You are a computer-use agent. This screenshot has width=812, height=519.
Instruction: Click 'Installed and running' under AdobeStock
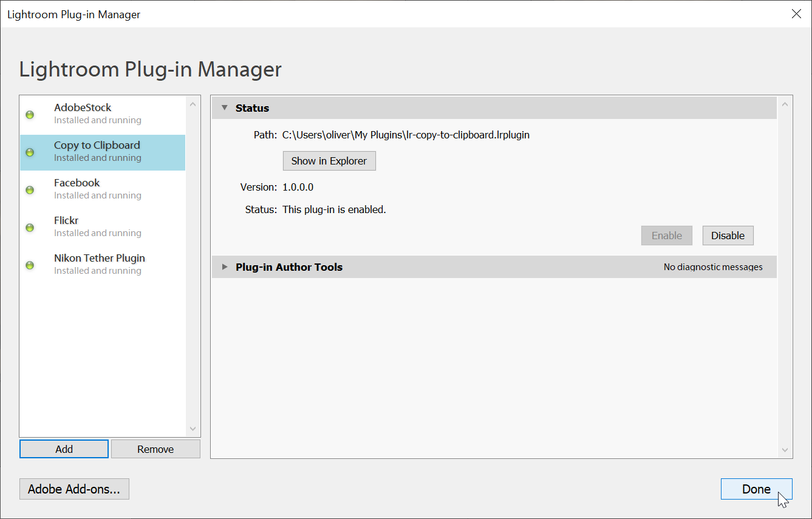[x=98, y=120]
